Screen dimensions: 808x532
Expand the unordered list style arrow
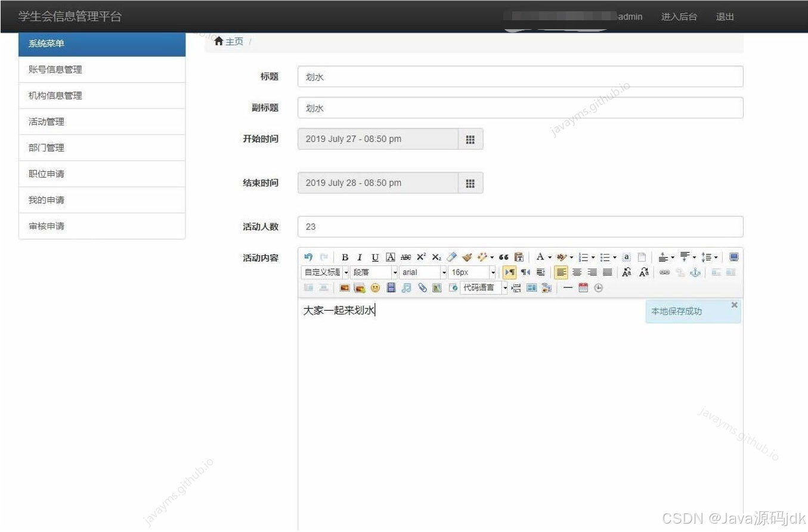pyautogui.click(x=615, y=258)
